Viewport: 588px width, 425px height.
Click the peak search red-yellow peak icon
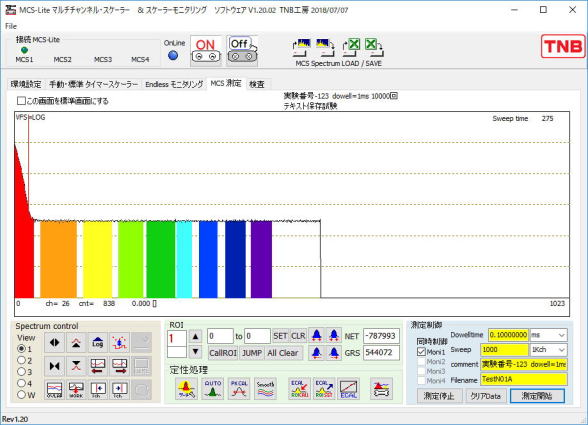186,389
